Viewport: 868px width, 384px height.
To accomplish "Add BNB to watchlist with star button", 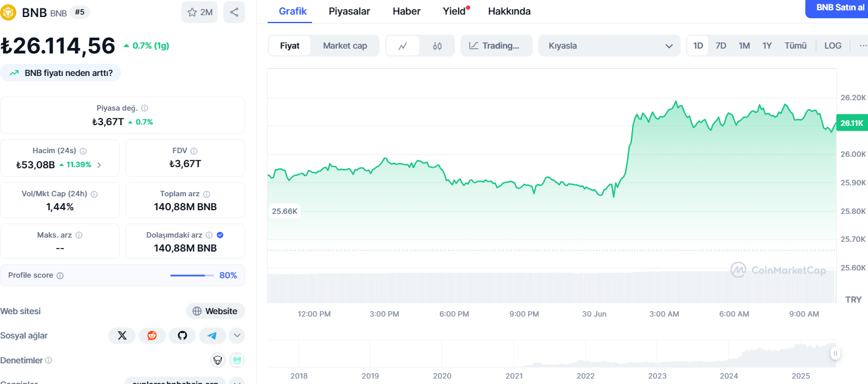I will [200, 12].
